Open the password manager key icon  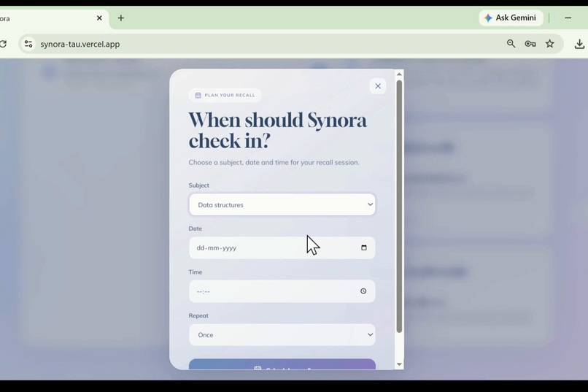[530, 44]
